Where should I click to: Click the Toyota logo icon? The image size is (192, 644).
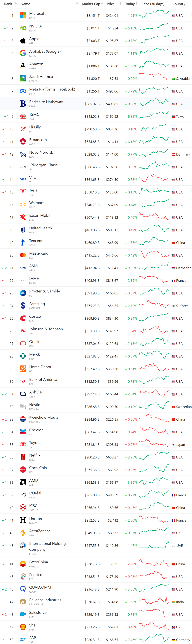pos(23,444)
